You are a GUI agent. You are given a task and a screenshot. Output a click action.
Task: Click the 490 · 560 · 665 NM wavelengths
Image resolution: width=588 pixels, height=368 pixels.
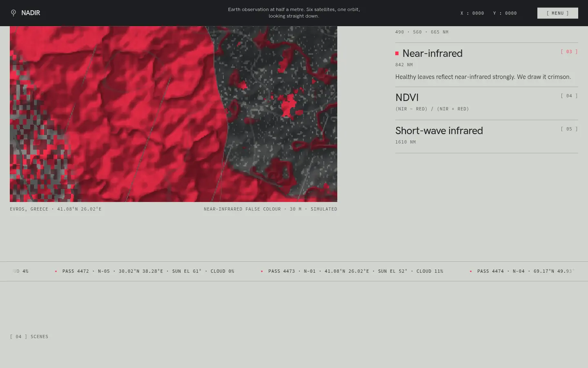click(x=422, y=32)
